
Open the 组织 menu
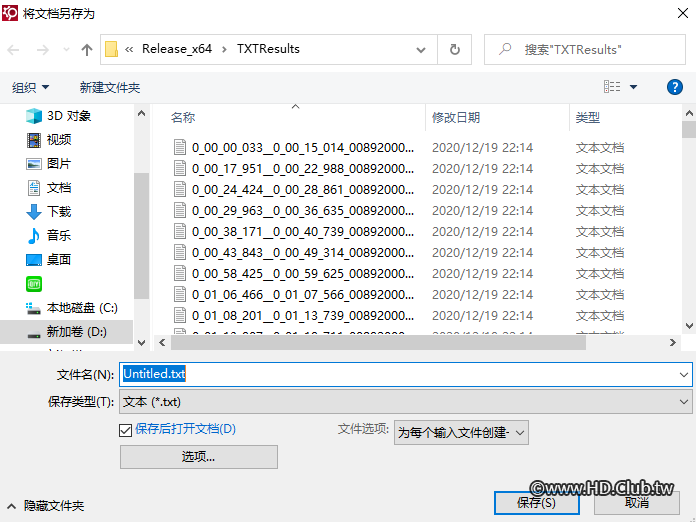click(x=30, y=87)
